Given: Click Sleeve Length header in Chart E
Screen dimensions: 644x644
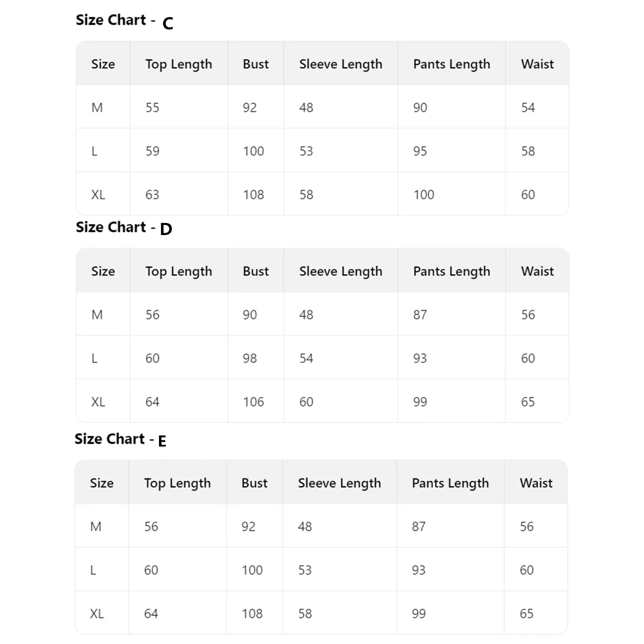Looking at the screenshot, I should [339, 483].
